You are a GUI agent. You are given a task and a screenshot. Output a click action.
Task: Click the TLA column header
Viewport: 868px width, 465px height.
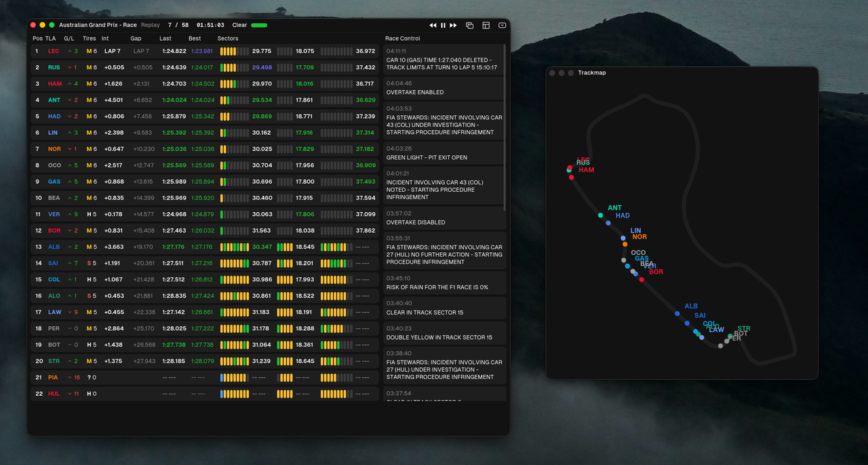pyautogui.click(x=51, y=39)
